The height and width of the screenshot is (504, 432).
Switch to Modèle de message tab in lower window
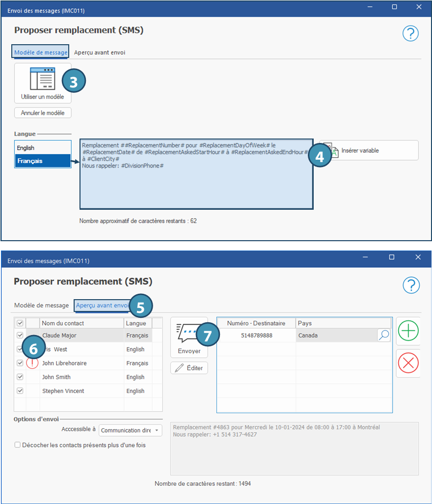41,306
